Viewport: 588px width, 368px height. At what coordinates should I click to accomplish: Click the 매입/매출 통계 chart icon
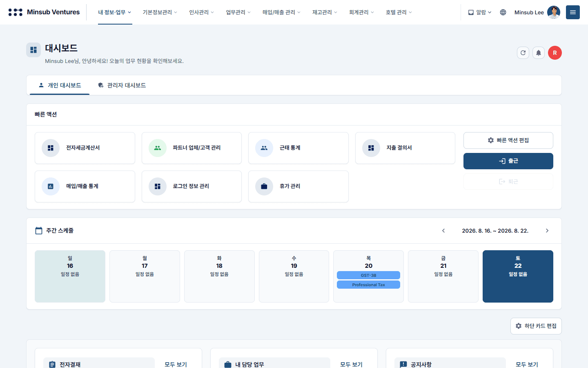point(51,186)
